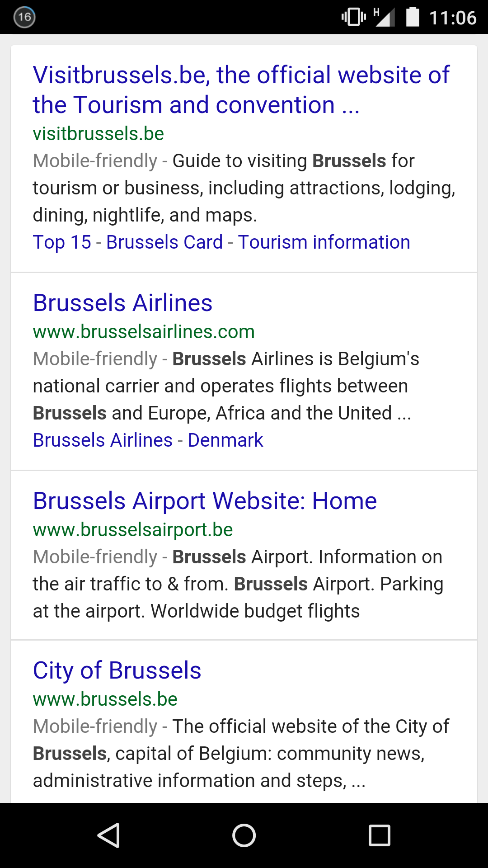The height and width of the screenshot is (868, 488).
Task: Open the Denmark sitelink
Action: click(x=225, y=440)
